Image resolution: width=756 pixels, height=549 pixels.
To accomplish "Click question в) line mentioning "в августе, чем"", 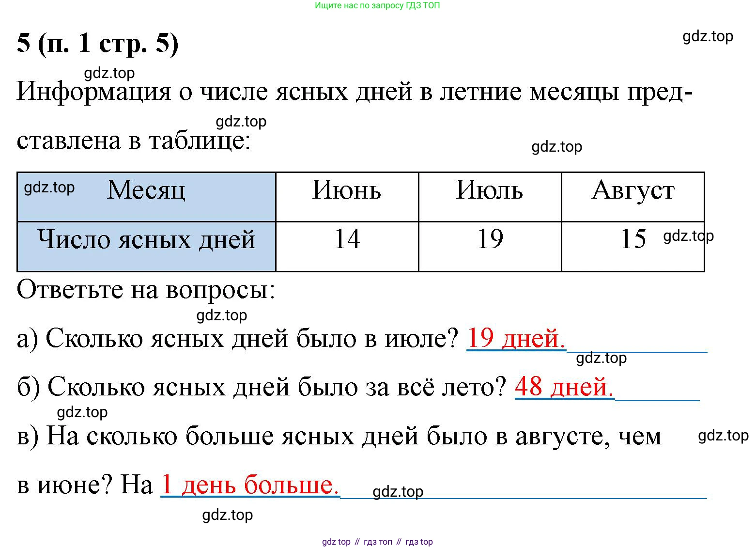I will [339, 436].
